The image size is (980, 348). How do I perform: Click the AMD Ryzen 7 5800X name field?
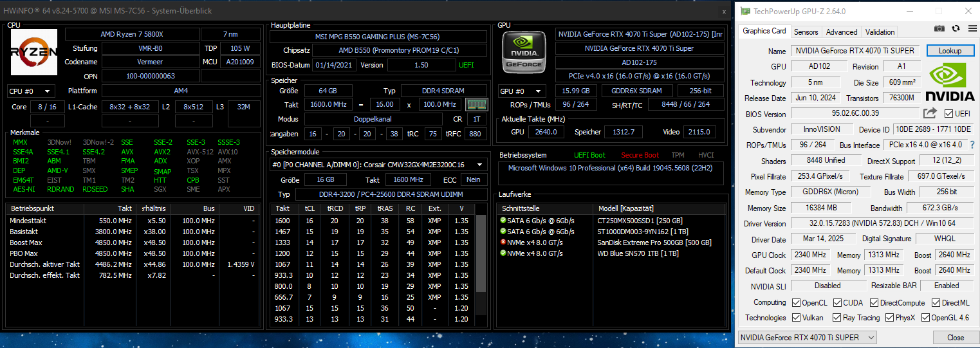click(x=132, y=34)
